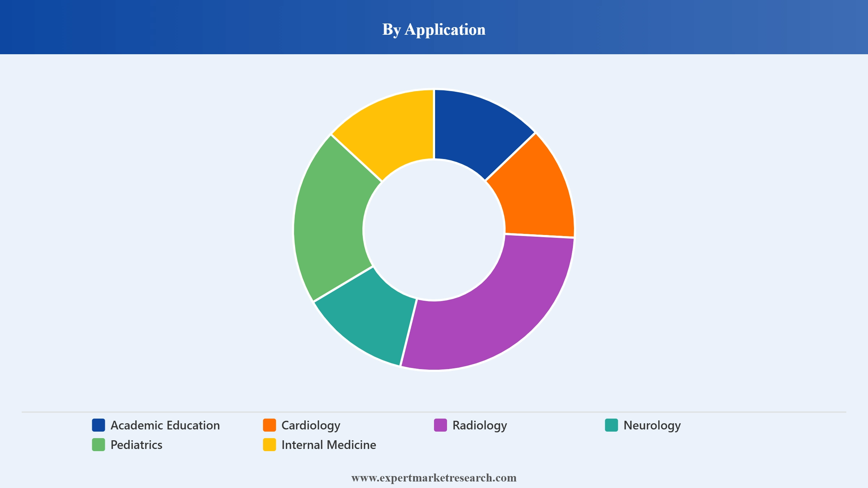Click the Internal Medicine yellow legend swatch
This screenshot has width=868, height=488.
click(x=269, y=445)
